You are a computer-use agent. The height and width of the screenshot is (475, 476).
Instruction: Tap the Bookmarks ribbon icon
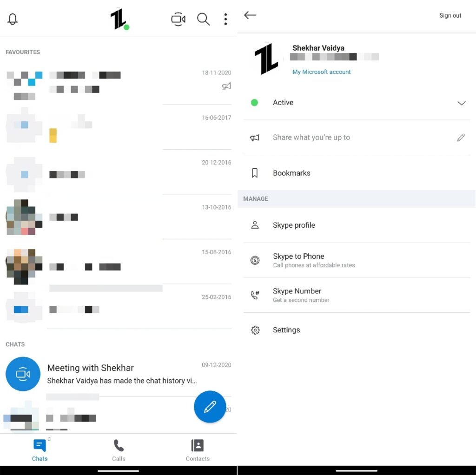tap(255, 173)
